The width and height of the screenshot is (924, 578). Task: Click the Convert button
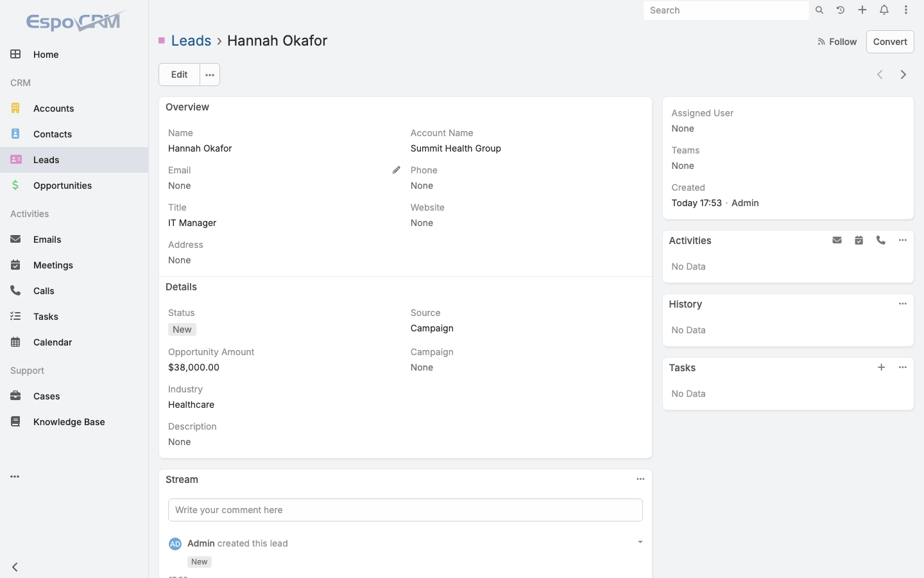[x=890, y=42]
